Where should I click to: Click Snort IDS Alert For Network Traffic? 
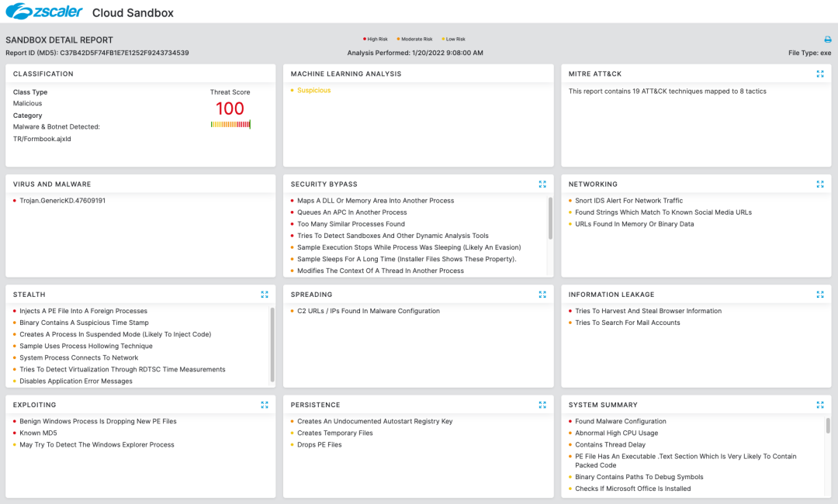pos(628,201)
